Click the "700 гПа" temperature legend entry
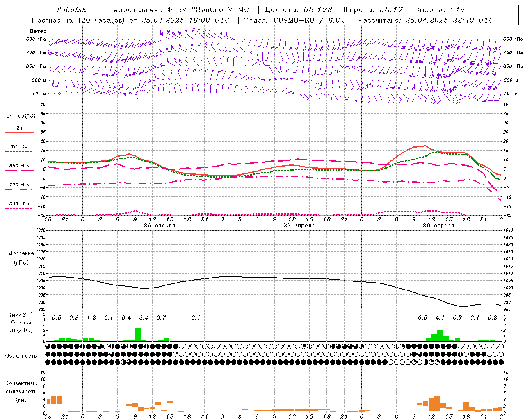 [x=19, y=185]
